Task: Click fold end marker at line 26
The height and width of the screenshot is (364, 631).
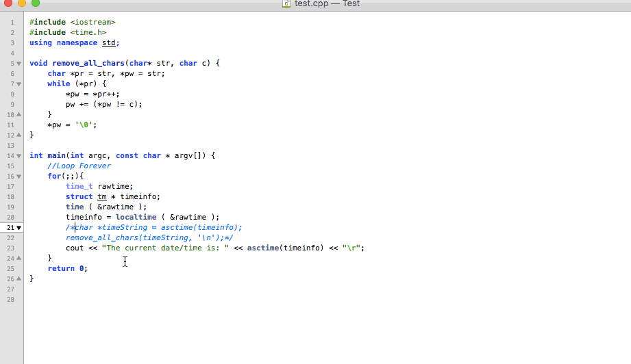Action: pyautogui.click(x=19, y=279)
